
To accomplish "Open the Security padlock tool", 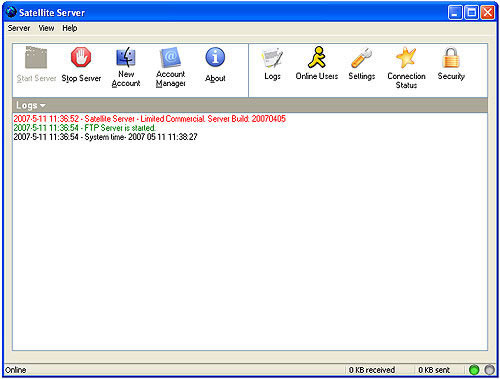I will click(x=451, y=57).
